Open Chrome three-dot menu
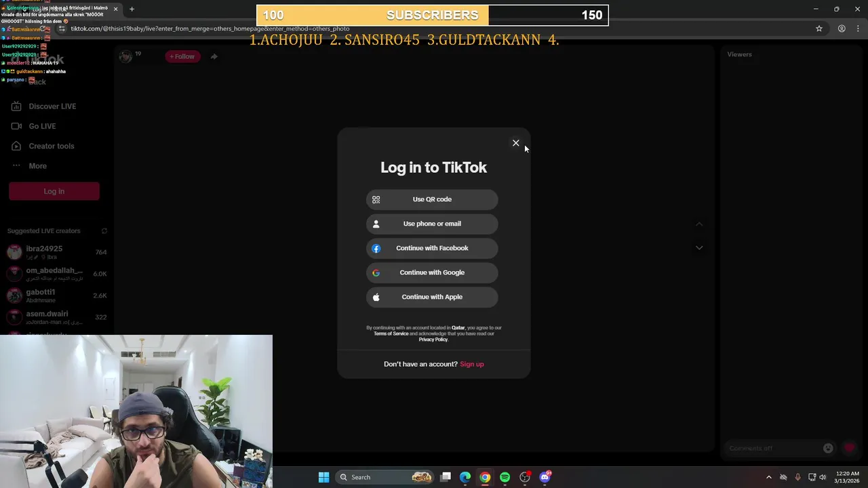868x488 pixels. [859, 28]
